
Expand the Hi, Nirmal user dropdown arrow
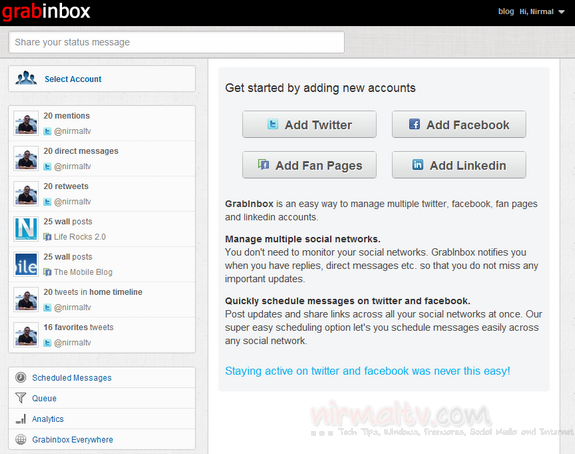[561, 12]
